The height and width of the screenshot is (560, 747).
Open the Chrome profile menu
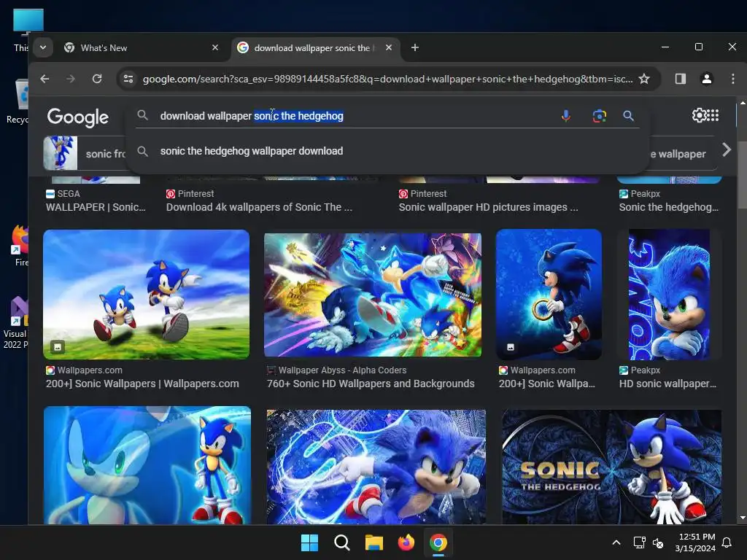click(706, 79)
